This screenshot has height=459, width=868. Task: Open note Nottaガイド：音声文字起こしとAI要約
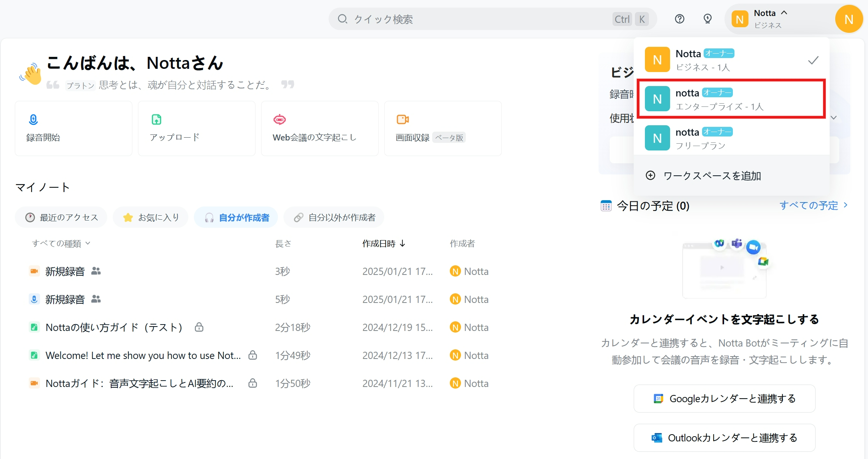(140, 383)
